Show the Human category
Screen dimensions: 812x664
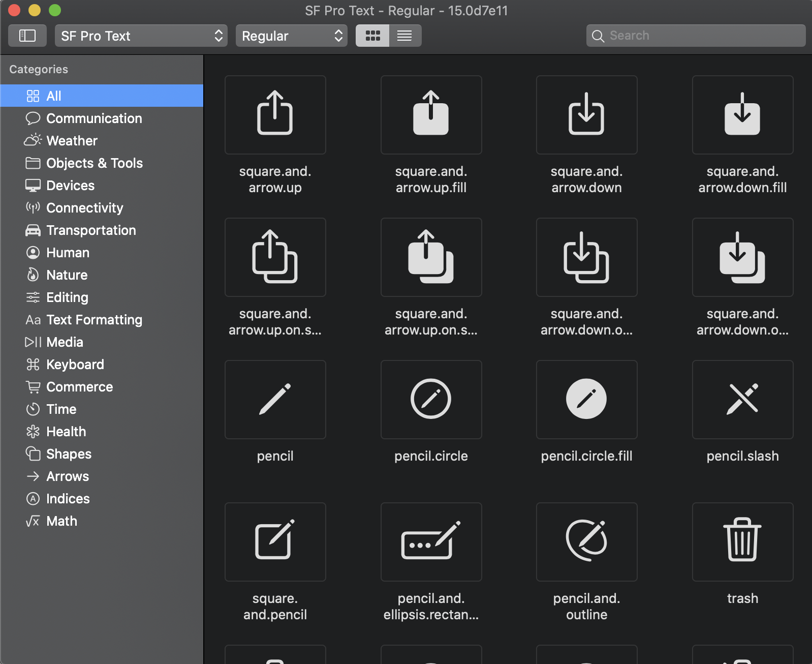[102, 252]
